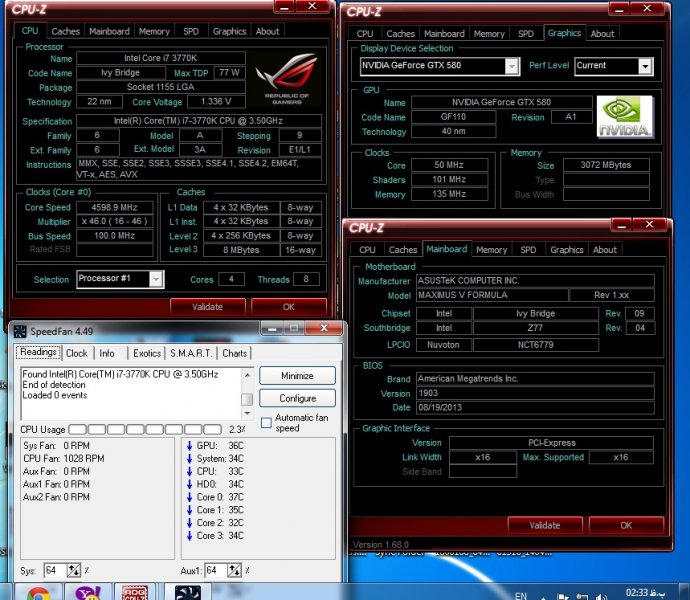
Task: Click the arrow icon beside CPU: 33C
Action: (189, 471)
